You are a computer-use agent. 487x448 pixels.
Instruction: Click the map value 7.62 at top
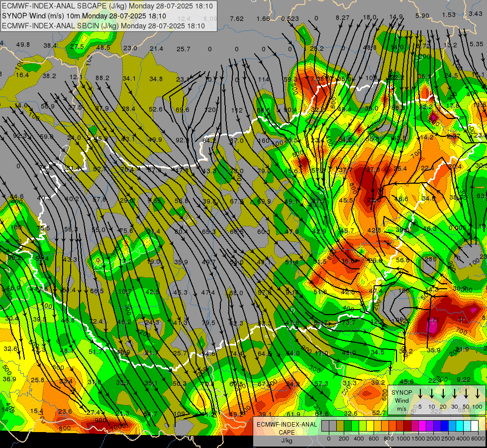[237, 18]
